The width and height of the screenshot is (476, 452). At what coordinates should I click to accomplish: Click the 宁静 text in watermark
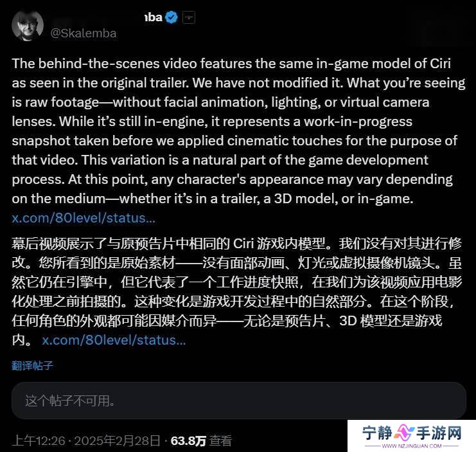point(377,433)
